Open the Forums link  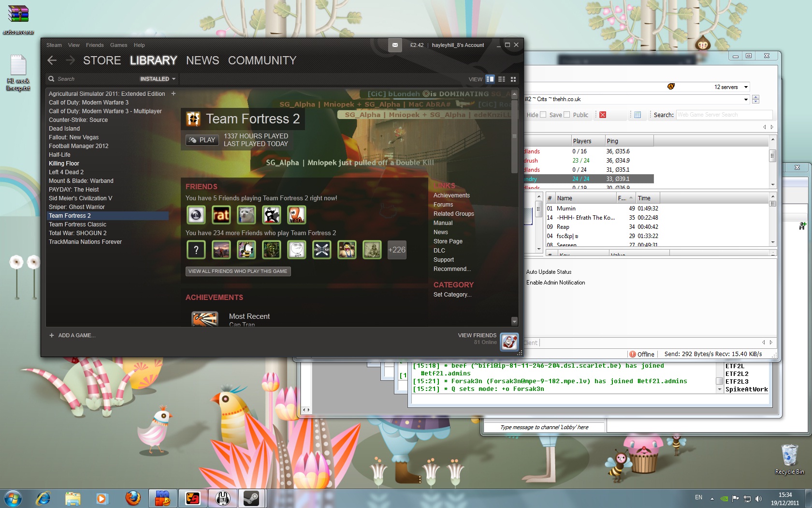443,205
